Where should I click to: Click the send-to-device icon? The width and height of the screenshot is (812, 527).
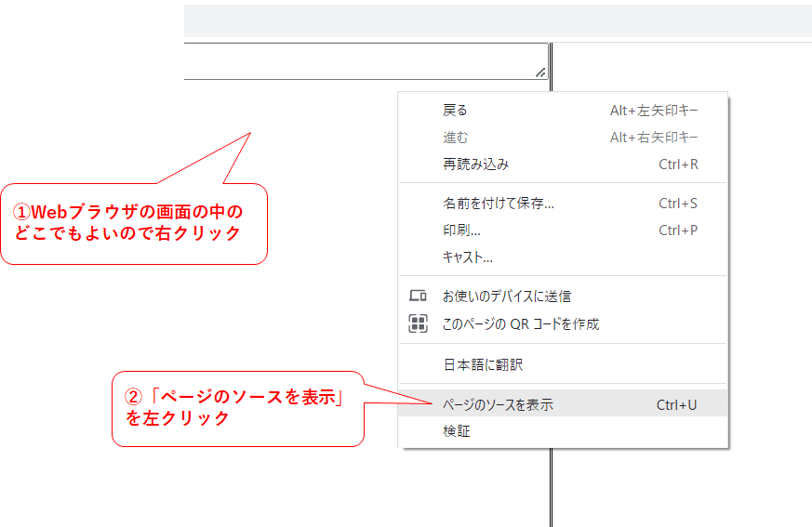click(418, 296)
